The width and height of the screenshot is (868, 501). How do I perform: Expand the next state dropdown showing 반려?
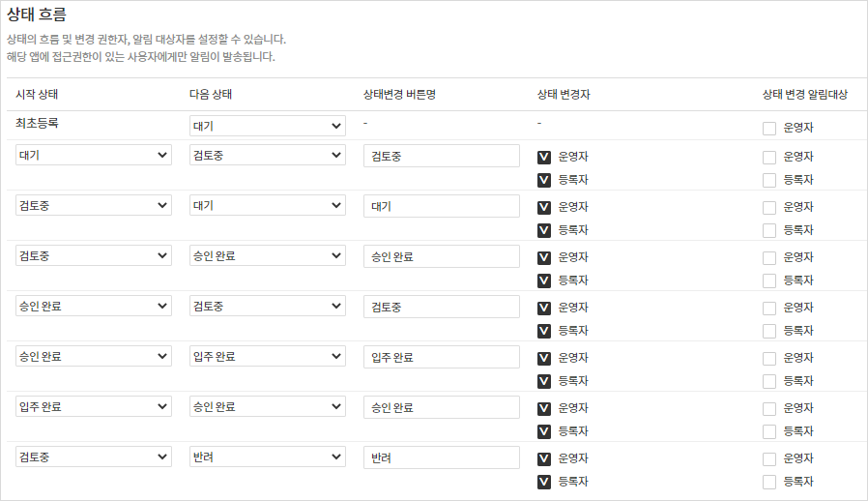(x=267, y=457)
